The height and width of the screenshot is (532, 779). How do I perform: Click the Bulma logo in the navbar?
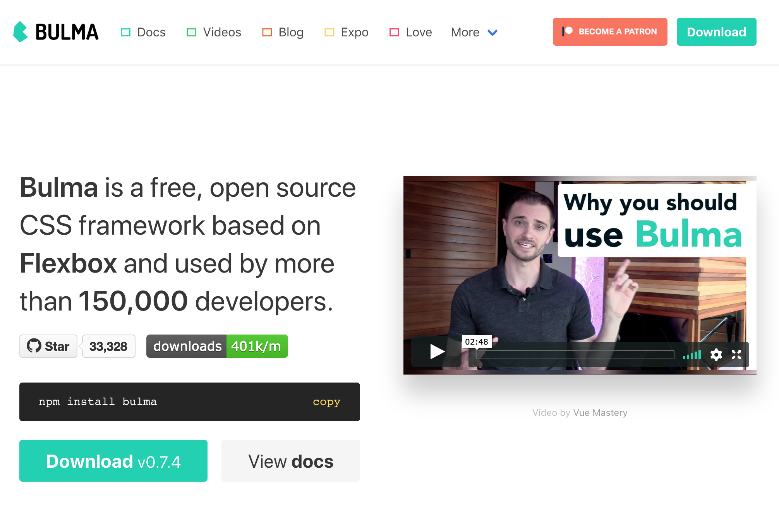pos(56,32)
